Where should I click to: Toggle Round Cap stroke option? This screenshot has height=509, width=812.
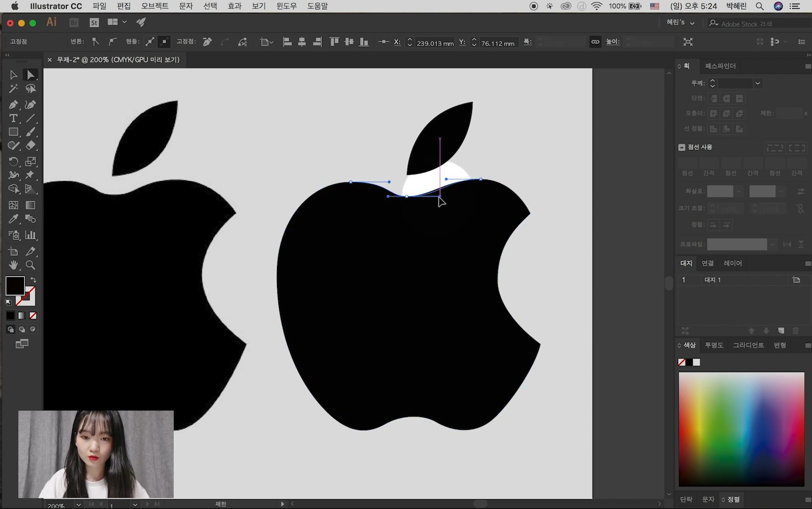(x=727, y=99)
